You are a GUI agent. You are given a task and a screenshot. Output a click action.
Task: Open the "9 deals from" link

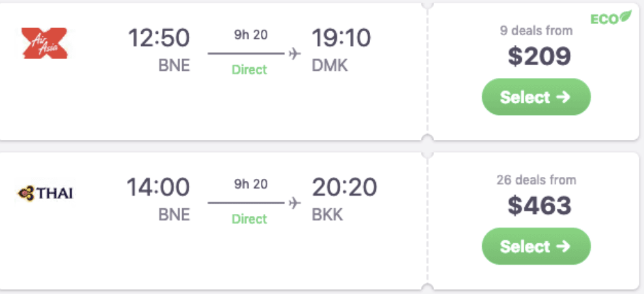point(536,31)
